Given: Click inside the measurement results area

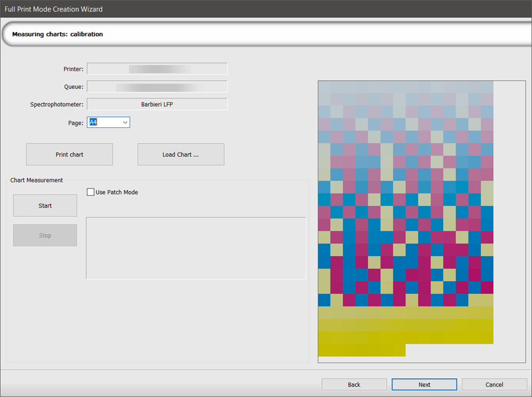Looking at the screenshot, I should (196, 248).
